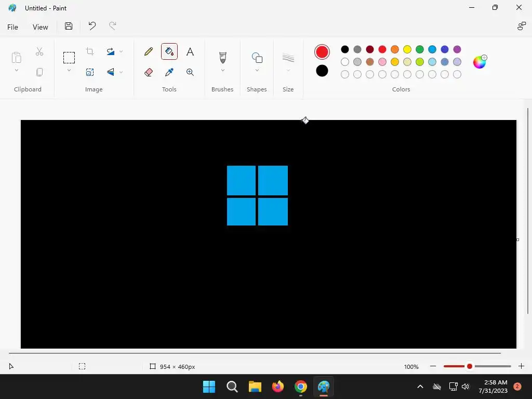Click the rectangular Selection tool
532x399 pixels.
click(x=69, y=58)
